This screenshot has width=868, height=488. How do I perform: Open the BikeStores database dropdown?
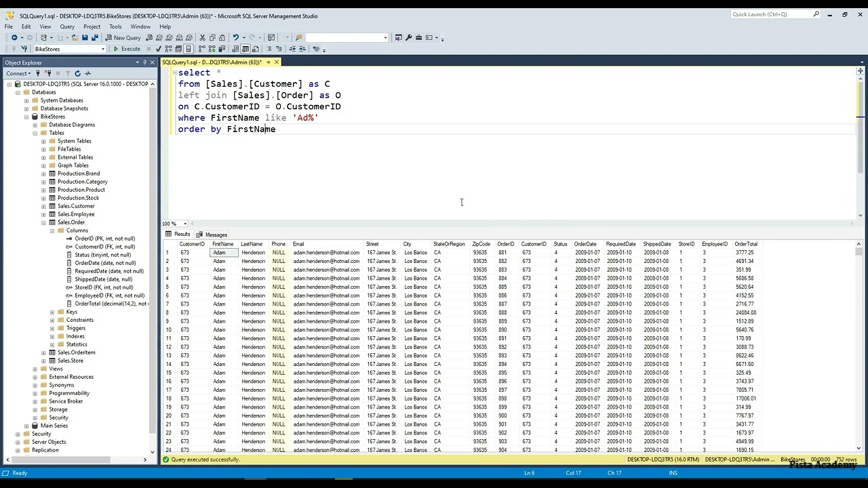pos(103,49)
